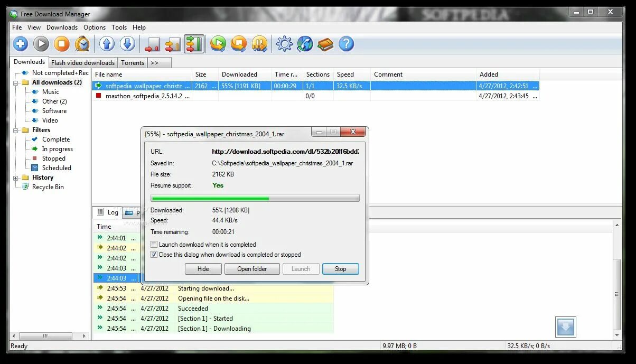
Task: Sort by the File name column header
Action: [142, 74]
